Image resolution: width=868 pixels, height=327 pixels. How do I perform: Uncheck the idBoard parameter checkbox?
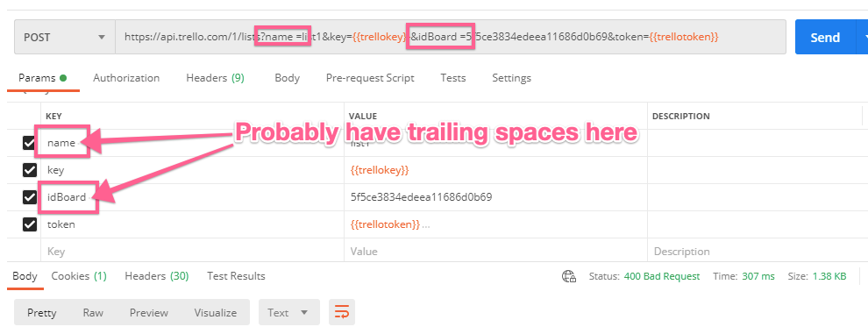[x=29, y=197]
